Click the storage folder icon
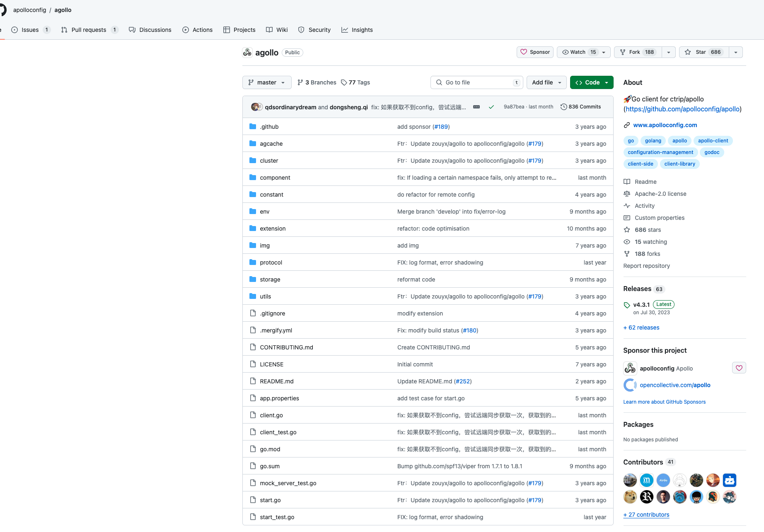The width and height of the screenshot is (764, 532). pyautogui.click(x=253, y=279)
